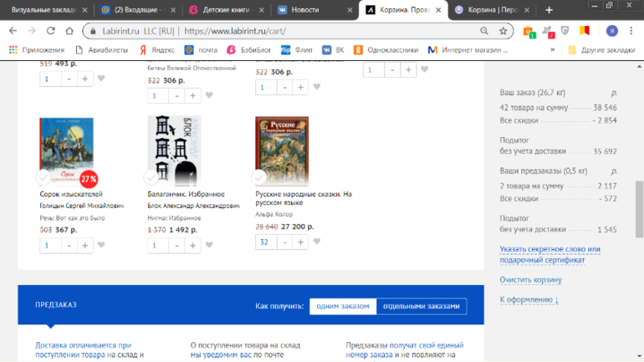Switch to the 'Новости' browser tab
Image resolution: width=644 pixels, height=362 pixels.
[314, 10]
